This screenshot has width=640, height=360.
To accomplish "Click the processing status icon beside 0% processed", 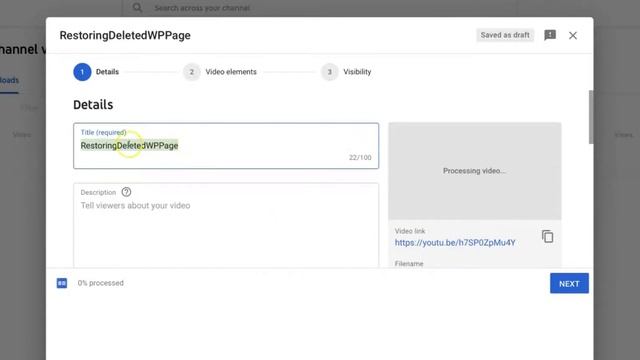I will coord(62,283).
